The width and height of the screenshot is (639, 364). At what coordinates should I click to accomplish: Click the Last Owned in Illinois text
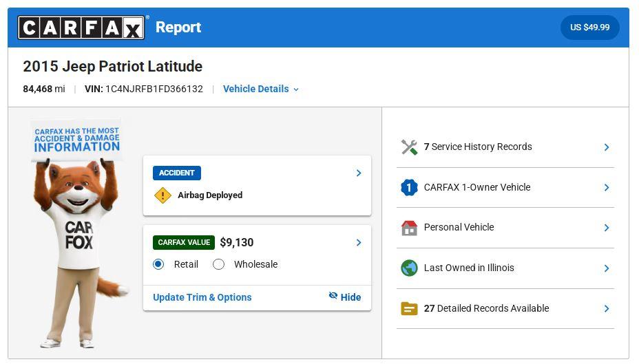(469, 268)
